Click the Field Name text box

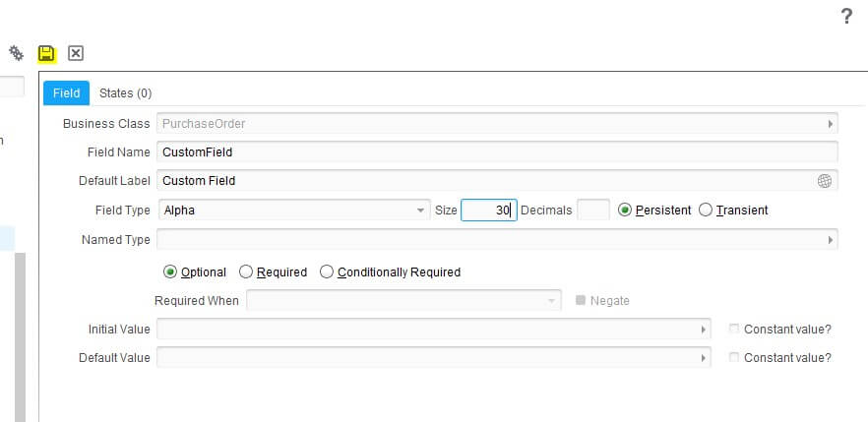[x=497, y=152]
